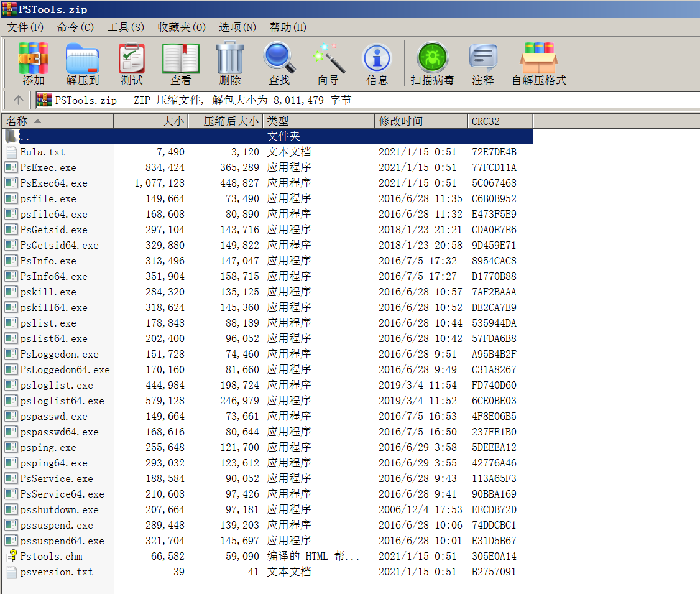
Task: Click the PsInfo.exe application icon
Action: pos(11,261)
